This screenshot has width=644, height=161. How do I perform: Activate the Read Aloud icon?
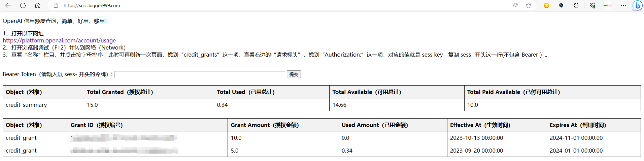tap(515, 5)
